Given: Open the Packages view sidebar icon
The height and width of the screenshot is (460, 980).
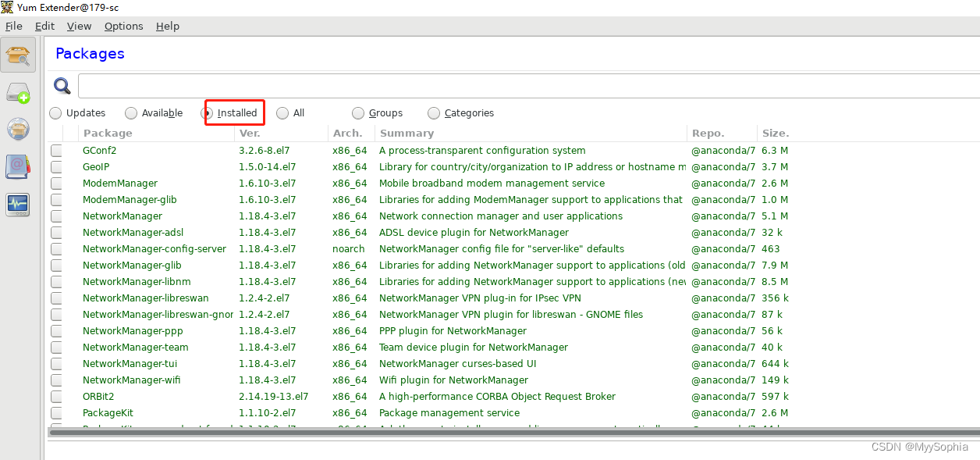Looking at the screenshot, I should coord(18,55).
